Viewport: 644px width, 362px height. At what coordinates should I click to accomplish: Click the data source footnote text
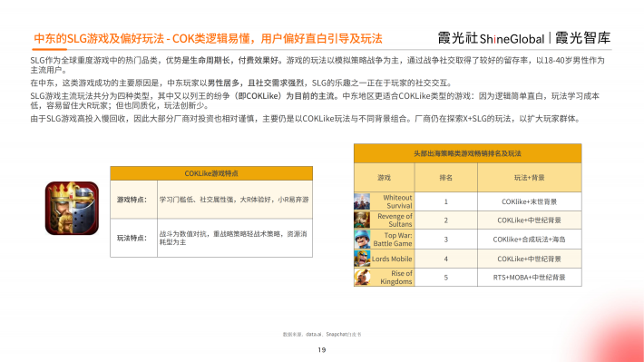(x=322, y=335)
